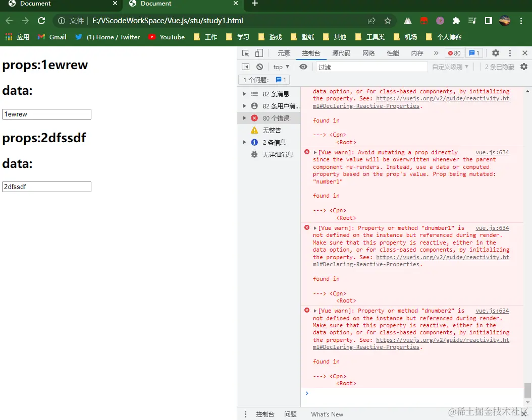Click the 2 条已隐藏 hidden messages label
532x420 pixels.
click(x=499, y=67)
